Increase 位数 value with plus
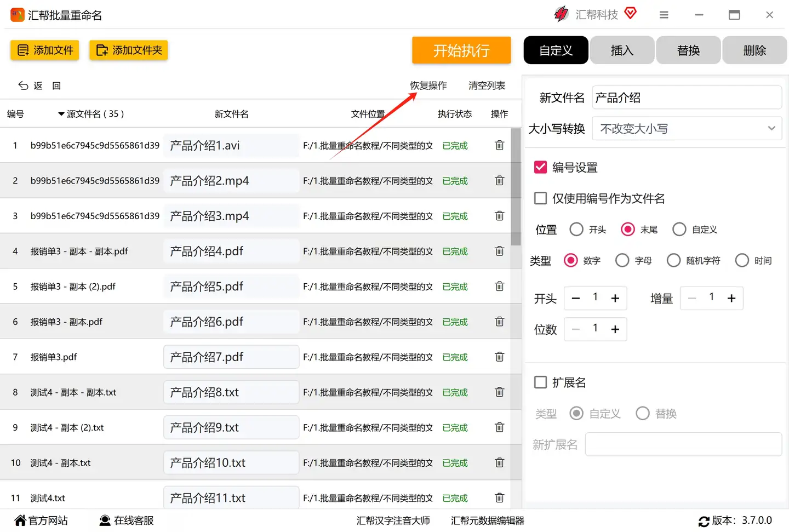 615,329
